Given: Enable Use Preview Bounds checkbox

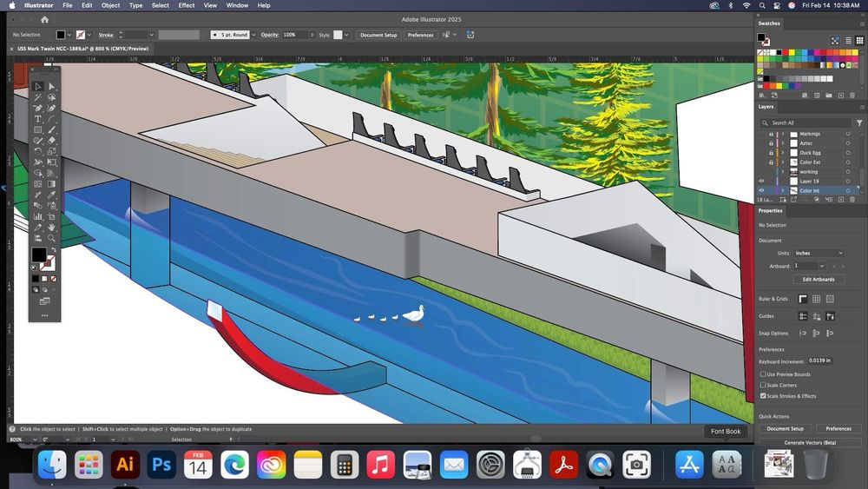Looking at the screenshot, I should click(x=763, y=374).
